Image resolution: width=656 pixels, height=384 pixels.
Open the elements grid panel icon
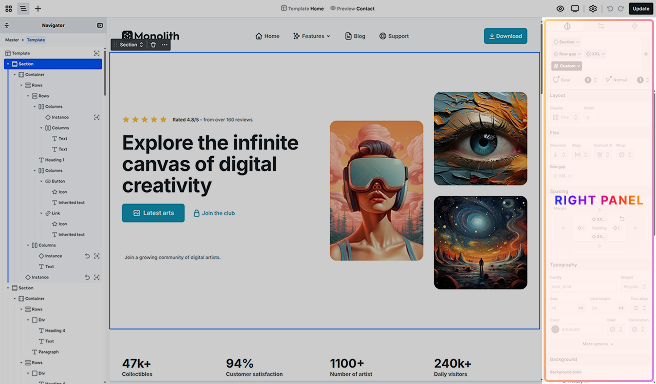pyautogui.click(x=8, y=8)
